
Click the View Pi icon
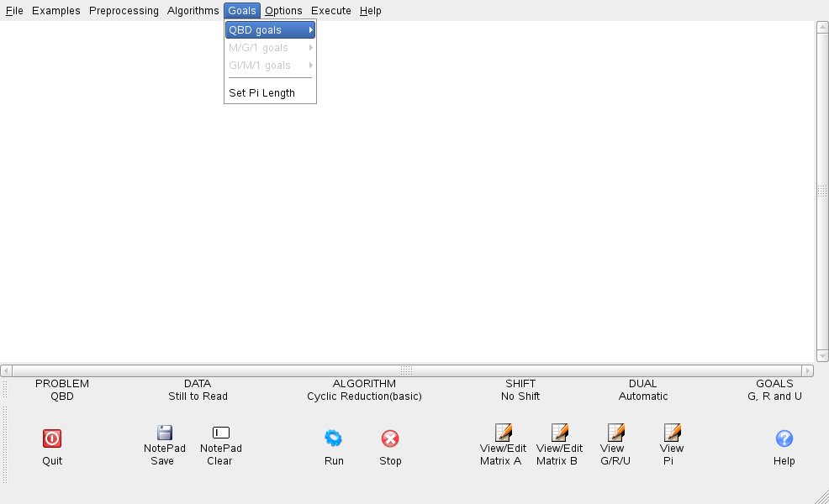[672, 433]
